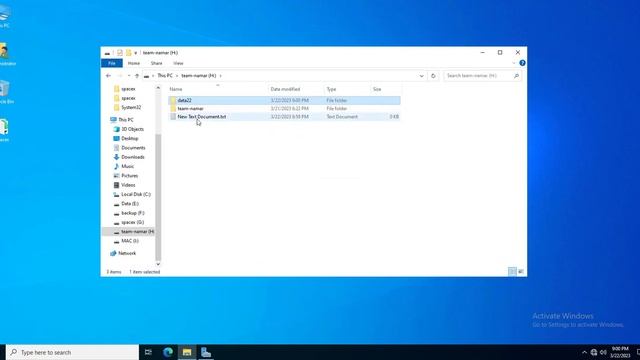Select New Text Document.txt file icon
640x360 pixels.
(x=173, y=117)
